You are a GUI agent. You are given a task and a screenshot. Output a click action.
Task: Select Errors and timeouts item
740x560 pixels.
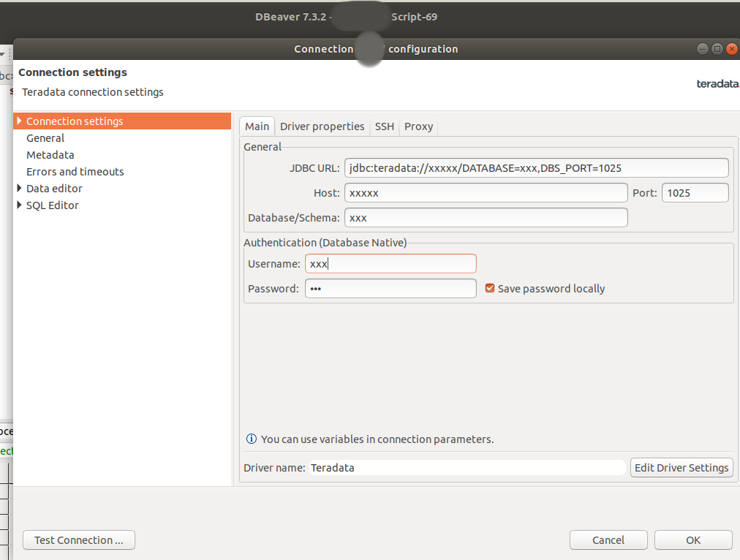[x=75, y=172]
